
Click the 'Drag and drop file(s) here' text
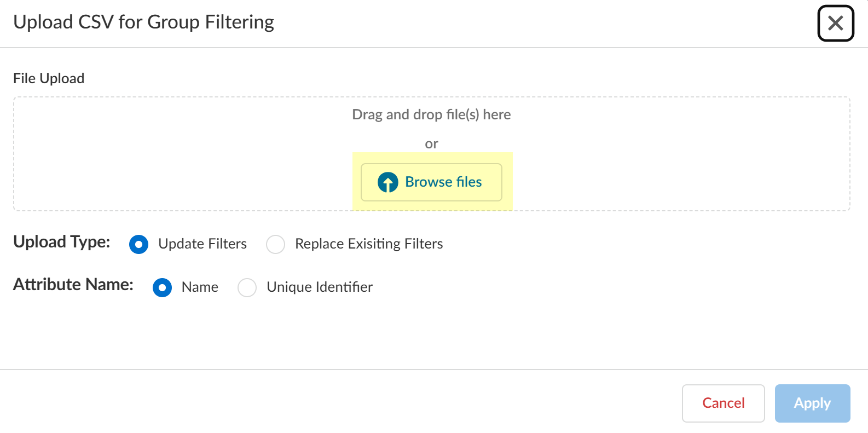tap(431, 114)
